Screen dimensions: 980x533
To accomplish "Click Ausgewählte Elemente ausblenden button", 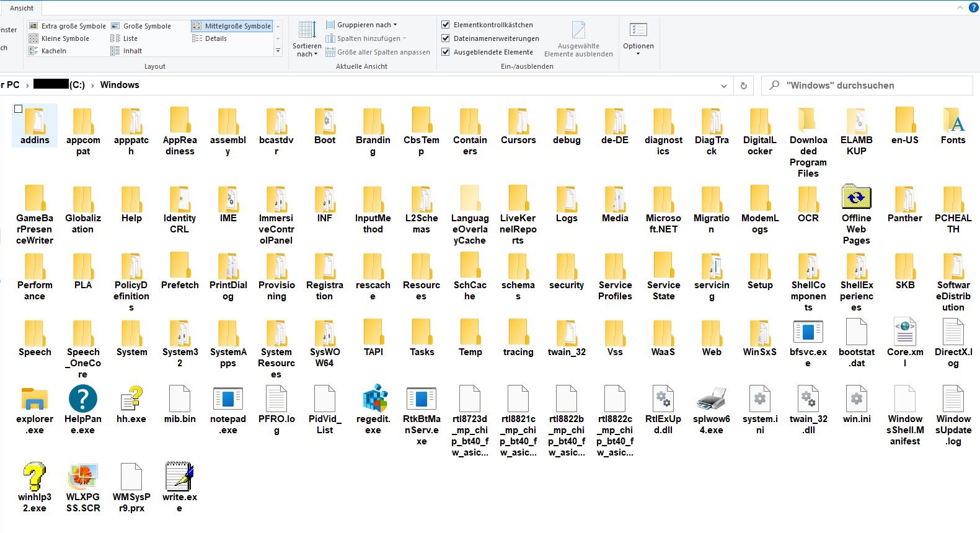I will click(578, 38).
